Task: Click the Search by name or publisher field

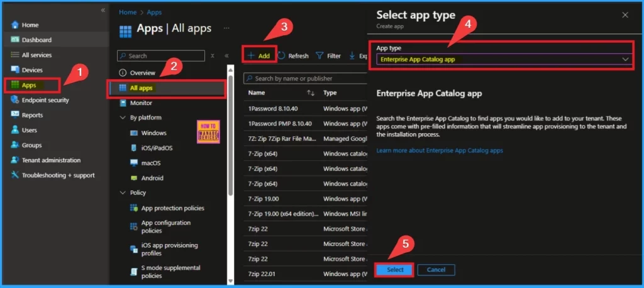Action: [305, 79]
